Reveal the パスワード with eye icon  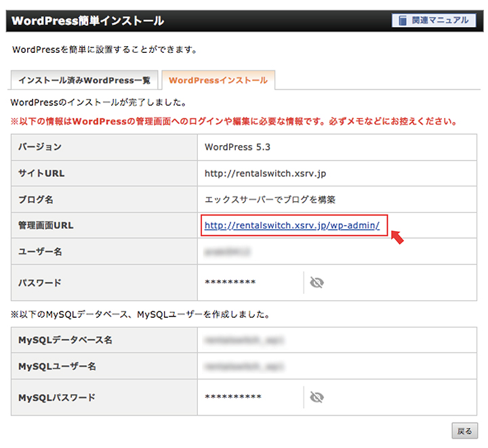317,283
